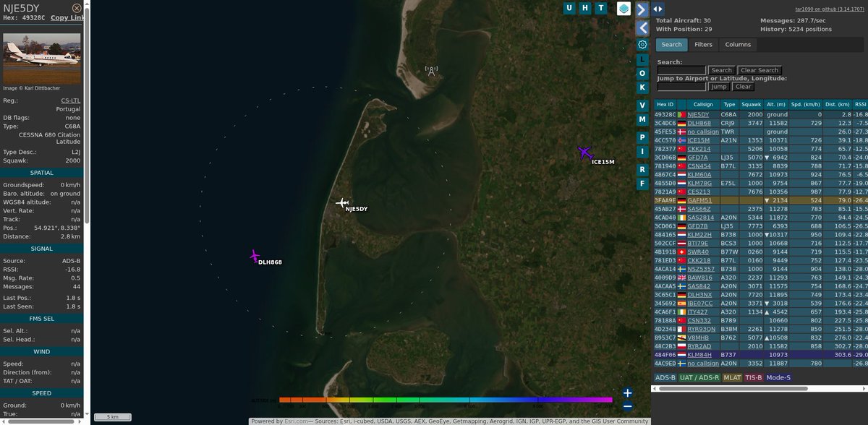The image size is (868, 425).
Task: Zoom in using the plus icon
Action: pyautogui.click(x=627, y=393)
